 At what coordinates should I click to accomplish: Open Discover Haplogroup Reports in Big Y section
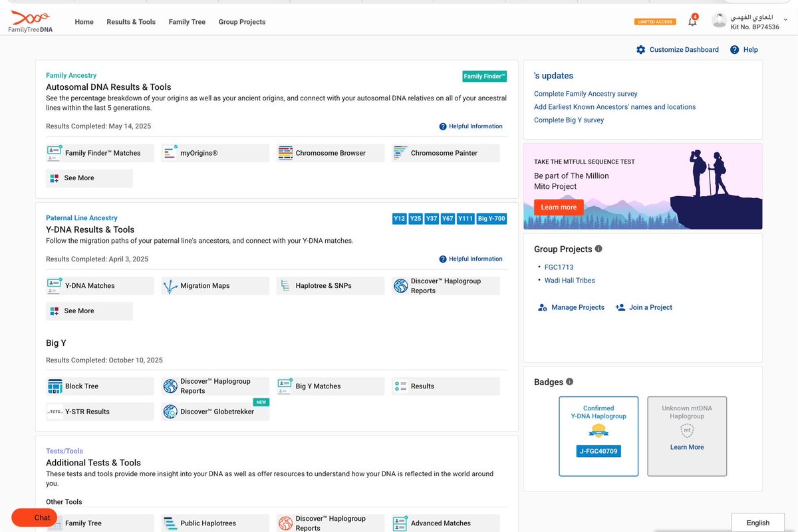coord(215,386)
